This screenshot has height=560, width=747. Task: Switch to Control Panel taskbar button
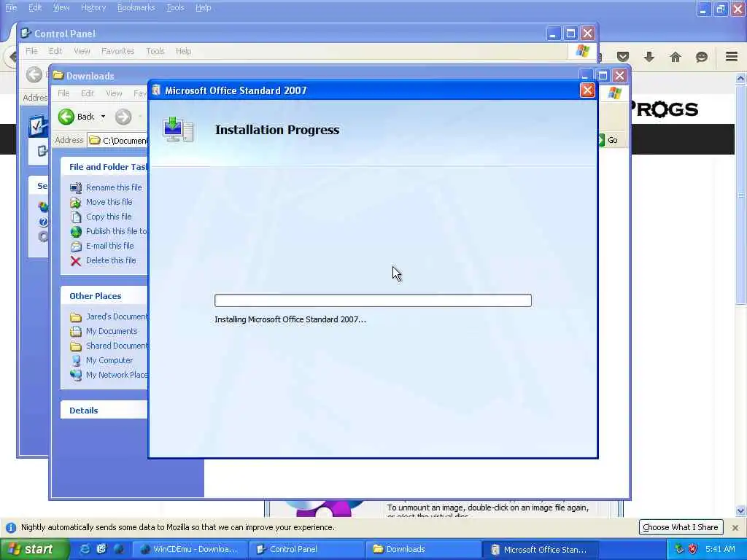point(306,550)
